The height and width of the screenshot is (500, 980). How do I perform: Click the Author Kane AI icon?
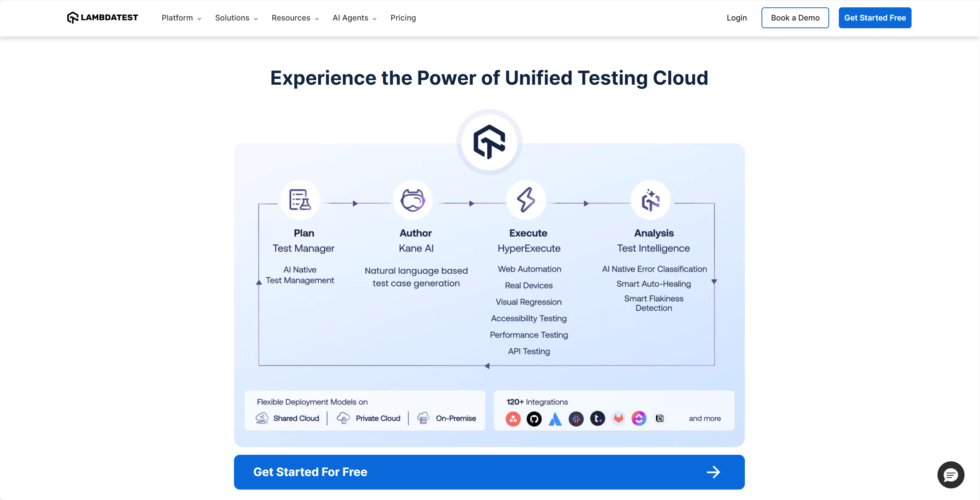[x=413, y=200]
